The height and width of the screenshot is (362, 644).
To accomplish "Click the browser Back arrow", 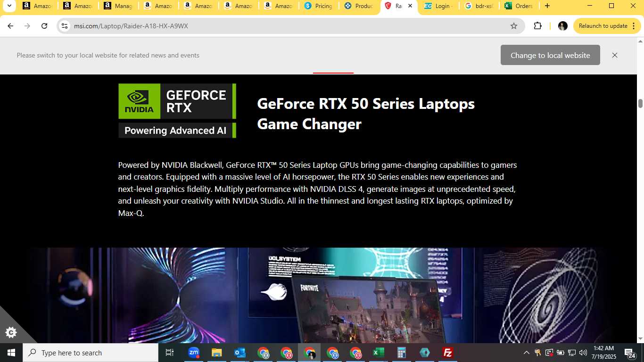I will tap(10, 26).
